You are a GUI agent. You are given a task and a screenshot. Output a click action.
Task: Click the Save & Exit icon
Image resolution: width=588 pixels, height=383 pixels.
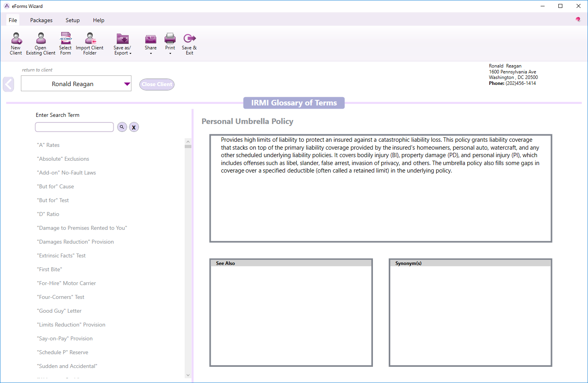click(x=189, y=38)
